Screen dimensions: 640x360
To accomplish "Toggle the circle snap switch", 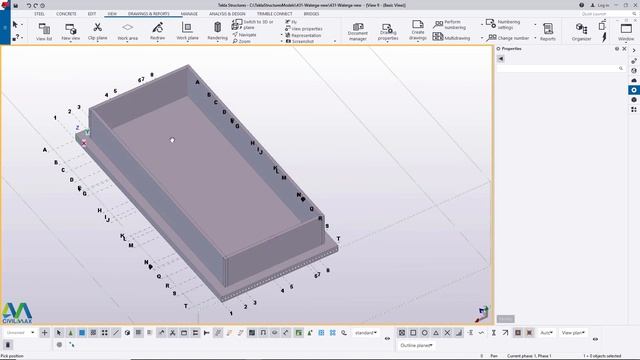I will (424, 333).
